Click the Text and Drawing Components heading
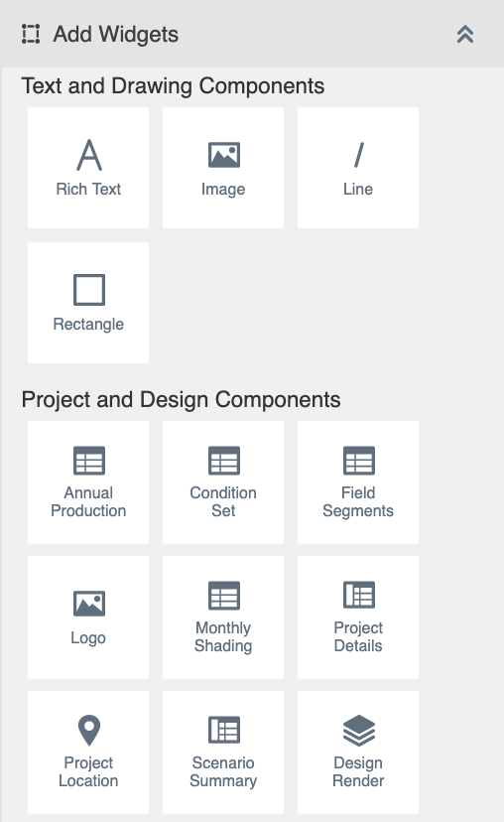This screenshot has height=822, width=504. tap(173, 86)
